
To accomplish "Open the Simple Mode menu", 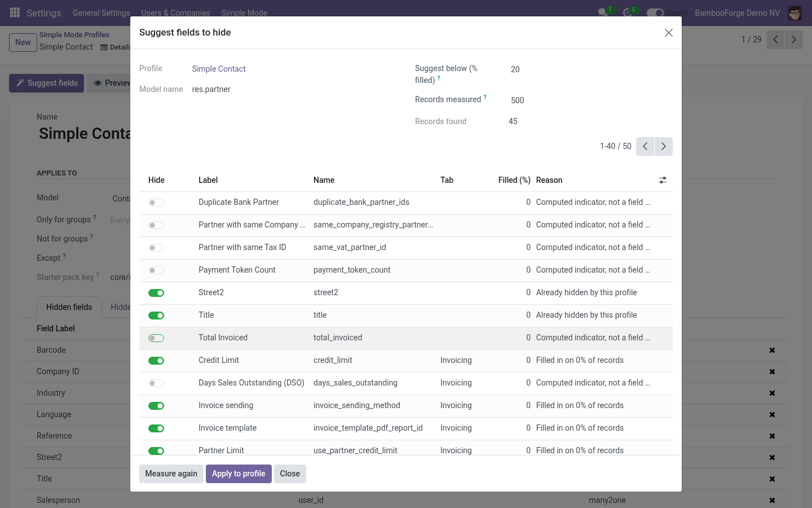I will pyautogui.click(x=244, y=12).
